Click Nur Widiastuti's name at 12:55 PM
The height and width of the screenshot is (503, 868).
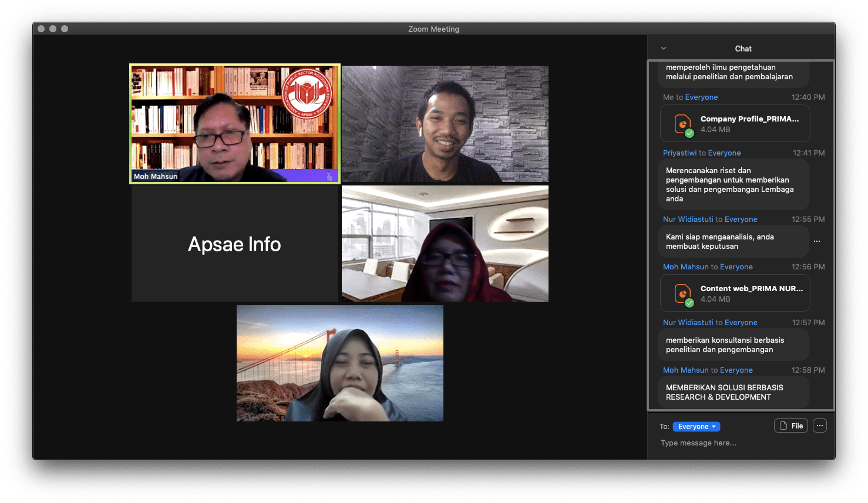[x=688, y=219]
